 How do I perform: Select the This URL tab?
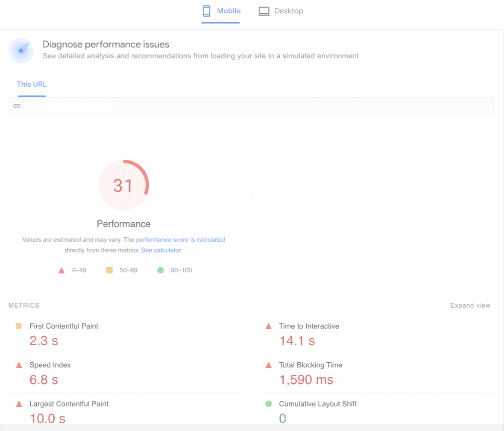(32, 84)
